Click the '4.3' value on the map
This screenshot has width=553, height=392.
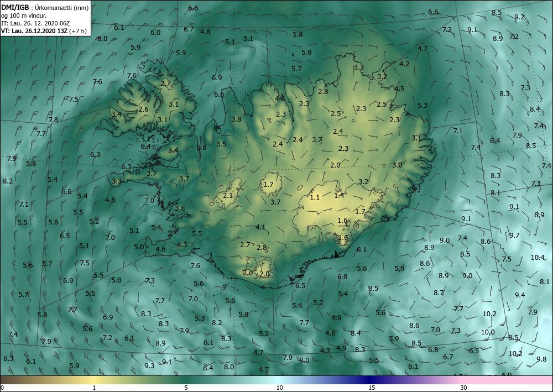(182, 244)
